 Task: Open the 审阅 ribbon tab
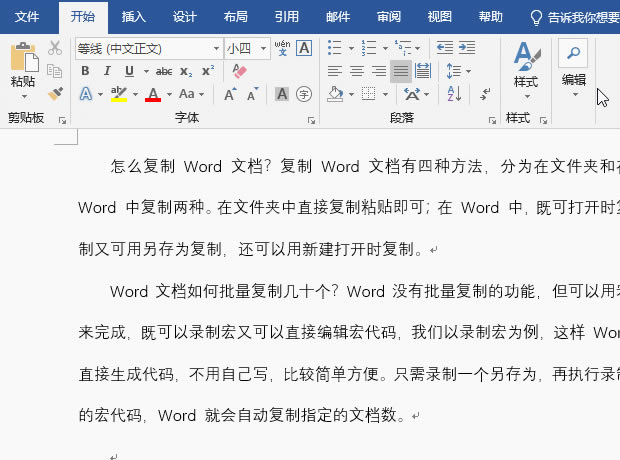point(389,16)
